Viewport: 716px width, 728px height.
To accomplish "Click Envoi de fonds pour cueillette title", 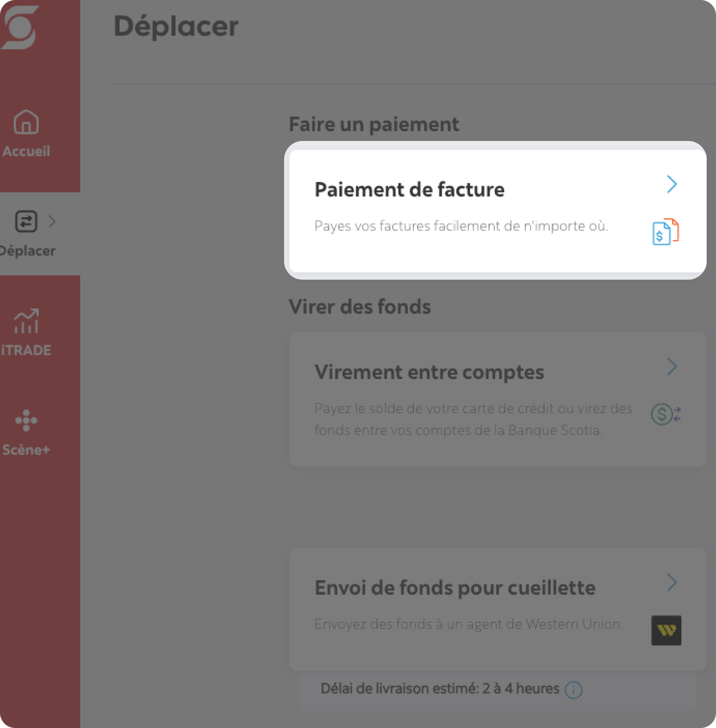I will [455, 588].
